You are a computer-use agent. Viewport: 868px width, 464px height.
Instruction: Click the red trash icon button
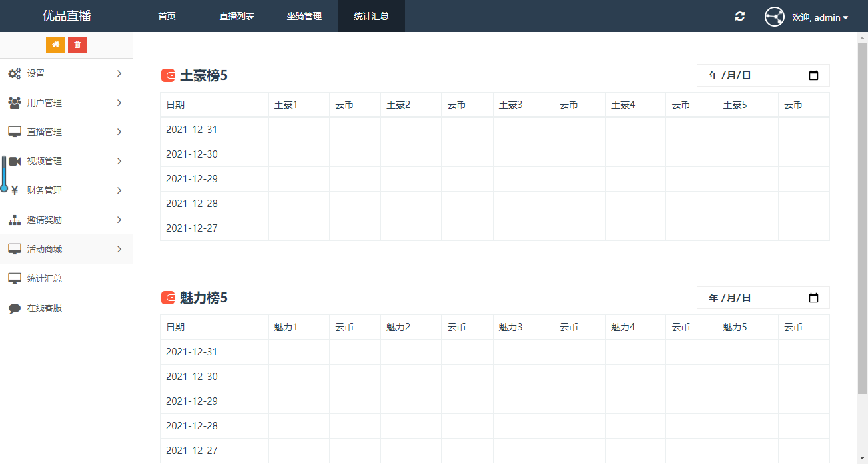[77, 45]
